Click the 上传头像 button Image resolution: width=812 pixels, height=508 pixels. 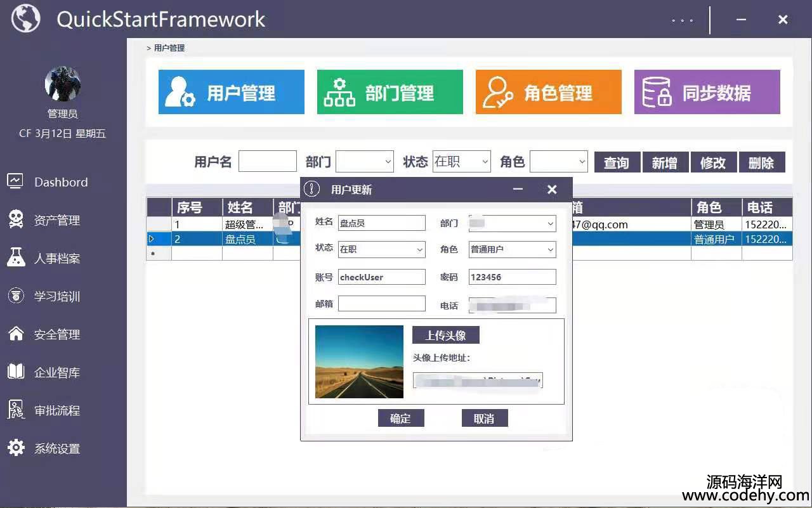coord(445,335)
